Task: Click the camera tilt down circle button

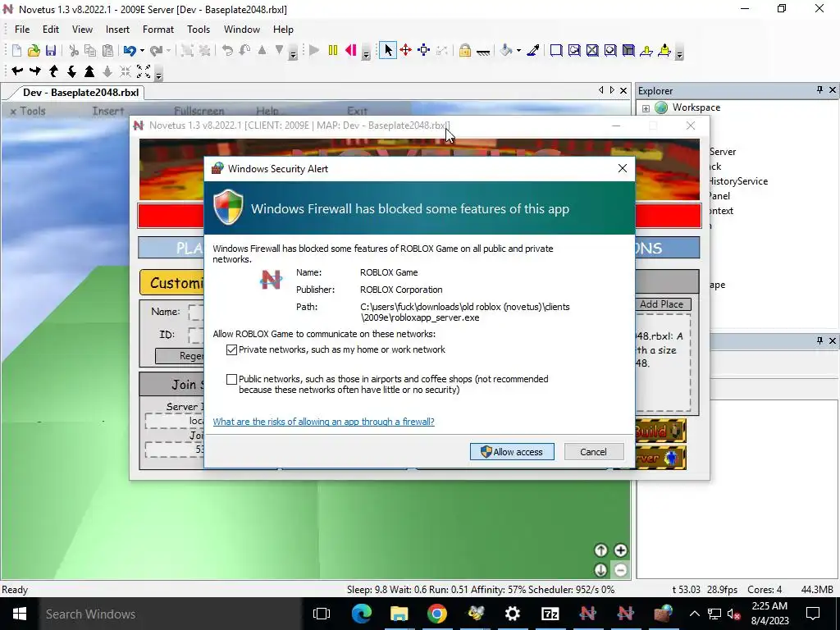Action: coord(601,570)
